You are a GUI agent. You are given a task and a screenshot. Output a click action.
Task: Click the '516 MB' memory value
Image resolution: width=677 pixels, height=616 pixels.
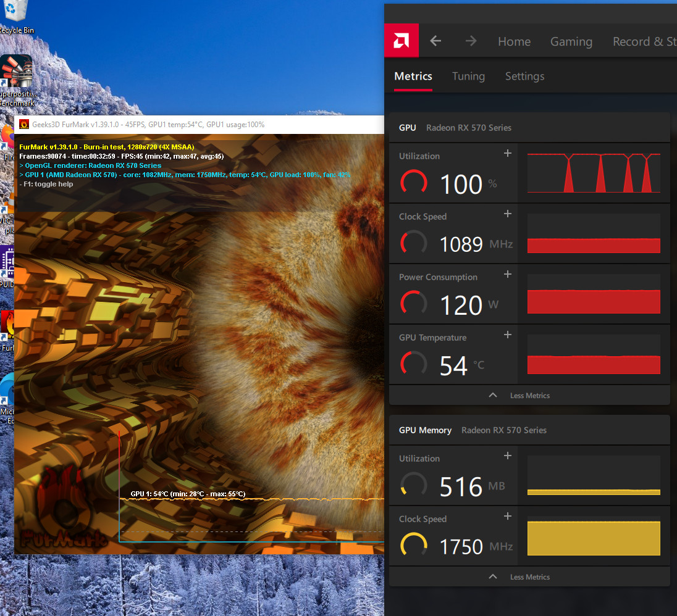tap(472, 487)
